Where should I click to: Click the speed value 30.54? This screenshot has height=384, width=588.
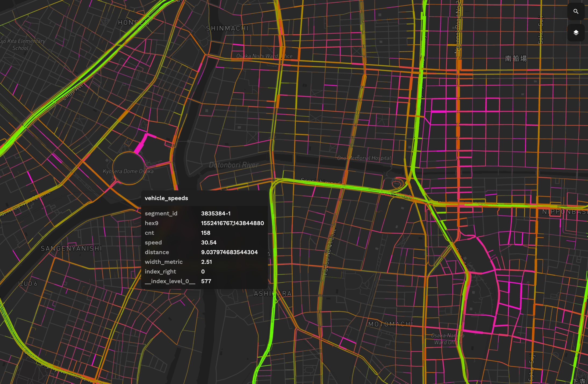pyautogui.click(x=209, y=243)
